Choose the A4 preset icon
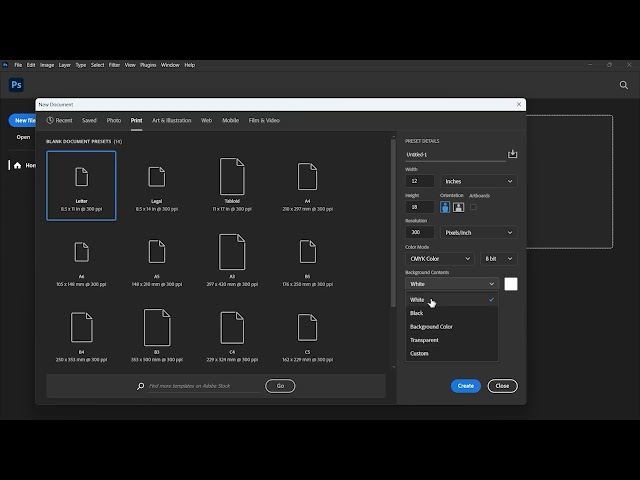 (307, 177)
